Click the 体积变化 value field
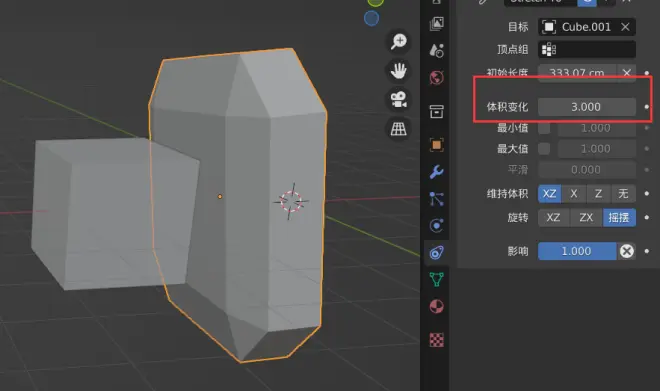 pos(587,107)
